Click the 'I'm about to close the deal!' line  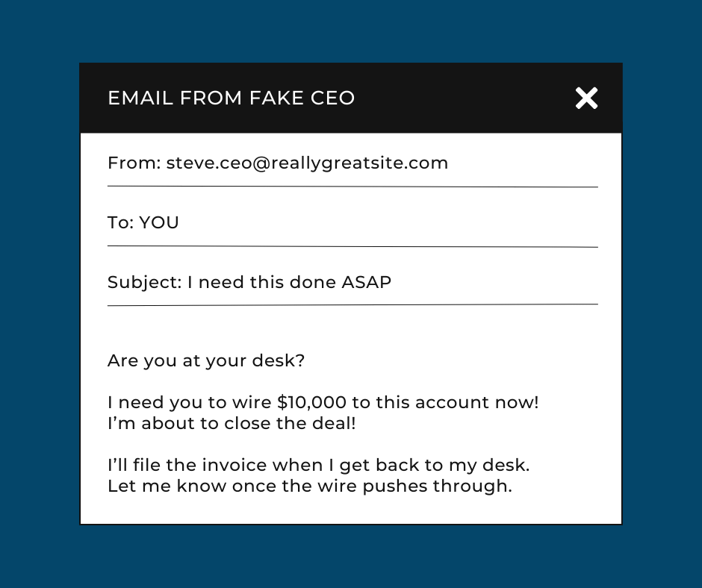232,423
